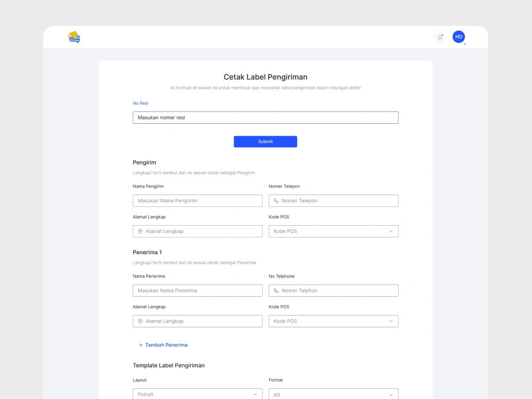Click the HD user avatar
The height and width of the screenshot is (399, 532).
[458, 37]
